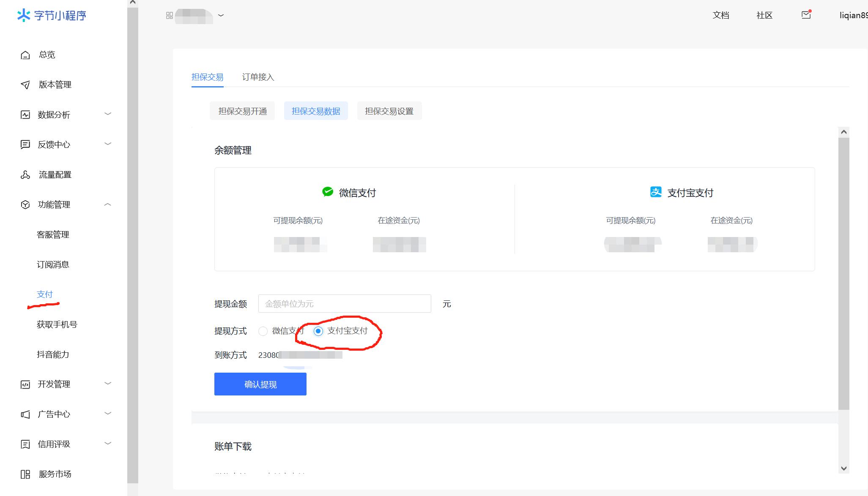Open the 文档 link in top bar
Screen dimensions: 868x496
coord(720,15)
